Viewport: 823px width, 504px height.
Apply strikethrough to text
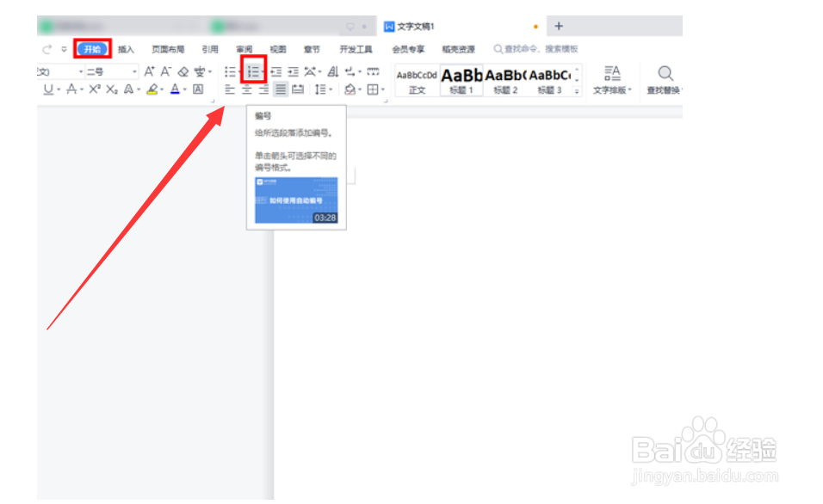click(71, 89)
